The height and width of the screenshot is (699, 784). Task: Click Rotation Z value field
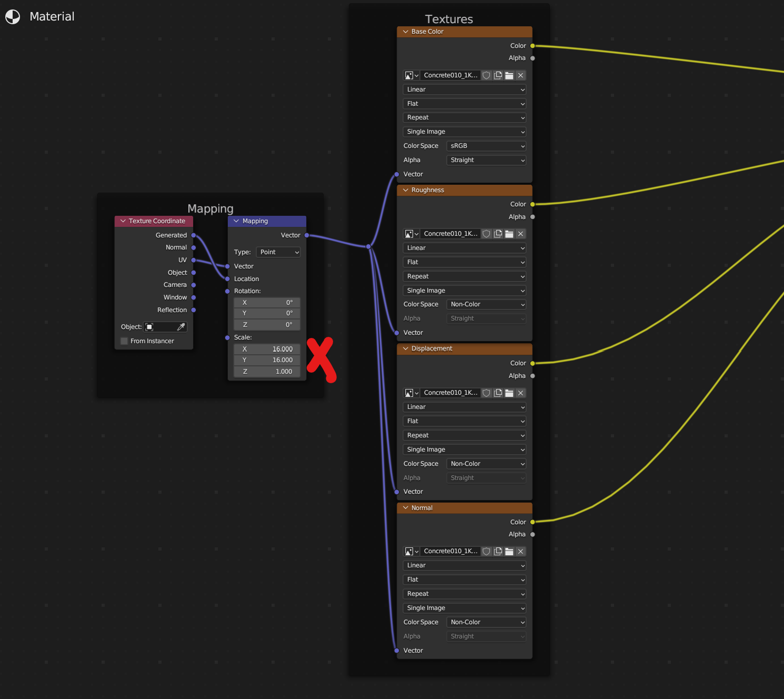267,325
